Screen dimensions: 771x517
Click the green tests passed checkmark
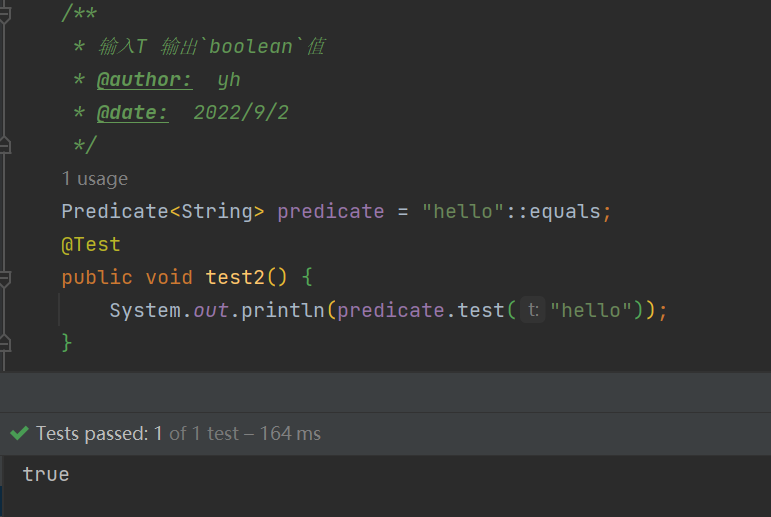[x=19, y=433]
